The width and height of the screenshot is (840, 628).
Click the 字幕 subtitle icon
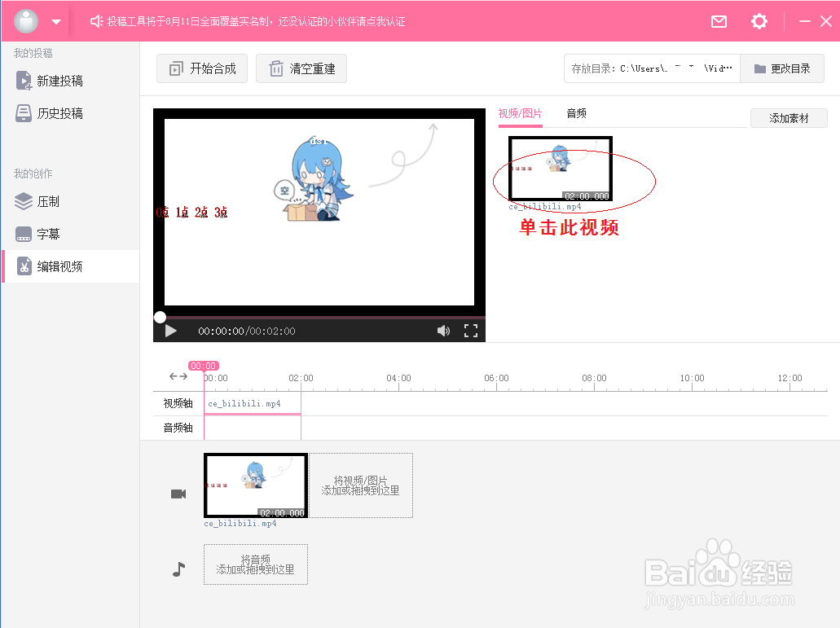pos(24,234)
